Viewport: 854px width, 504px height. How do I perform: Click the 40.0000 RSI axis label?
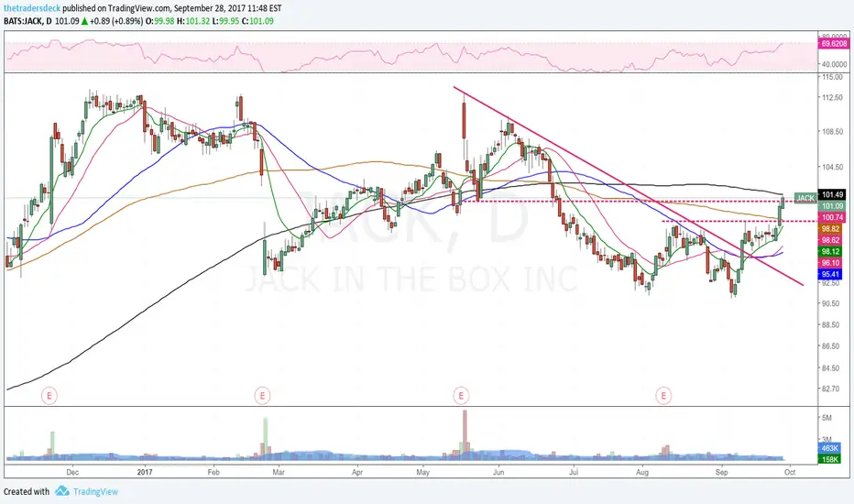834,64
